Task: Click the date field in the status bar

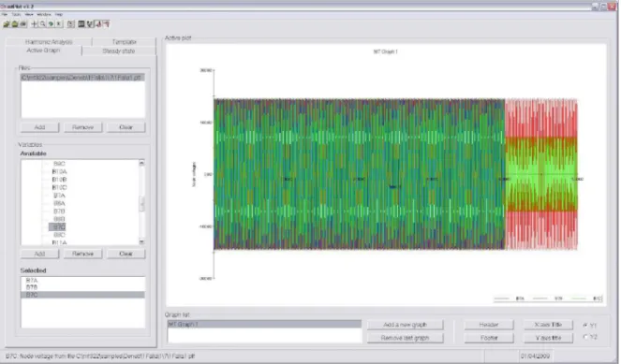Action: (x=535, y=357)
